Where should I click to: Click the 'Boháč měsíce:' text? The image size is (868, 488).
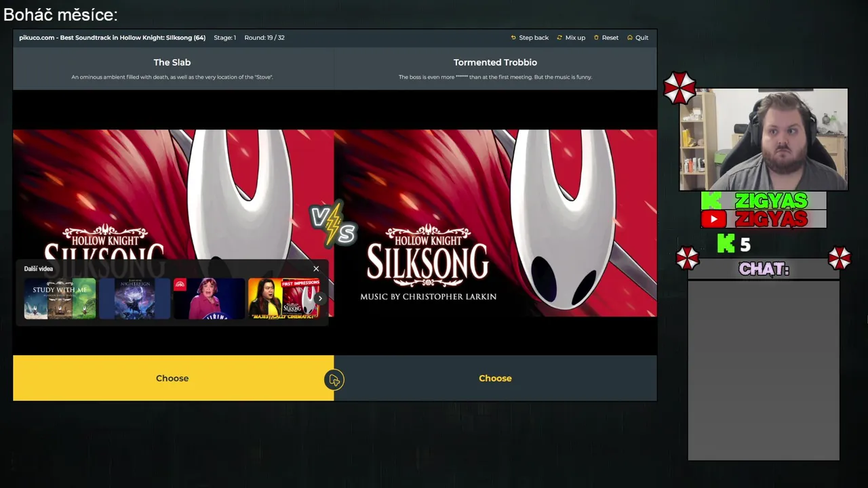(x=60, y=14)
